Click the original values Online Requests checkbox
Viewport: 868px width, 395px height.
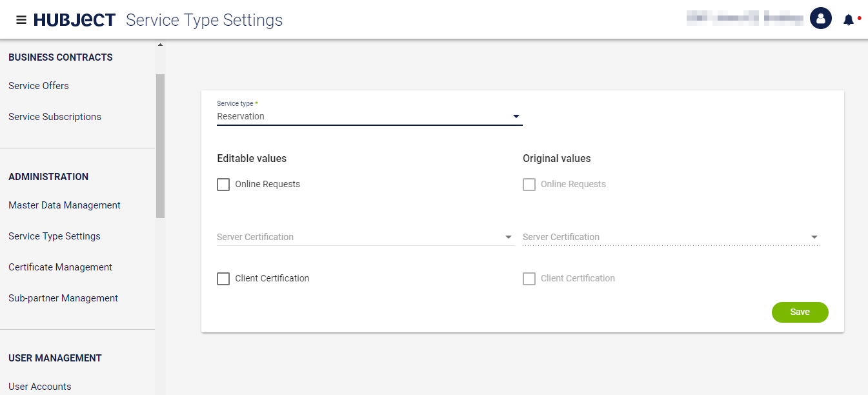coord(529,185)
